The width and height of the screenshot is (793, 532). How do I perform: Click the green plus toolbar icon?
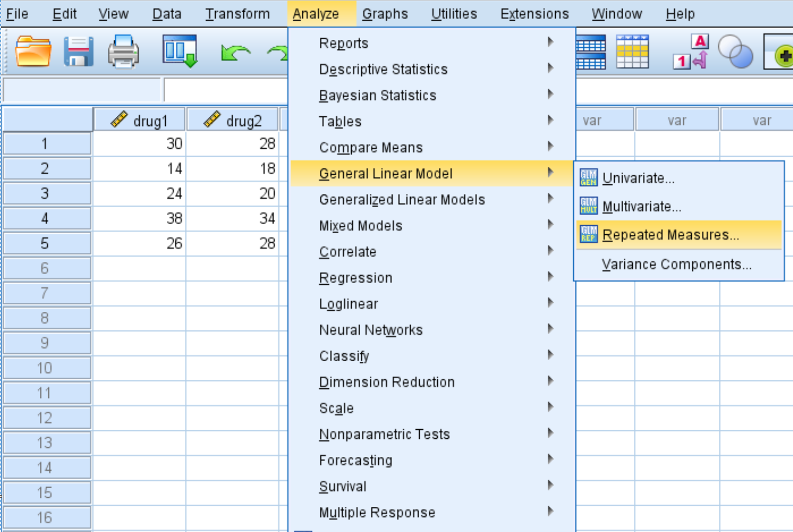tap(779, 51)
